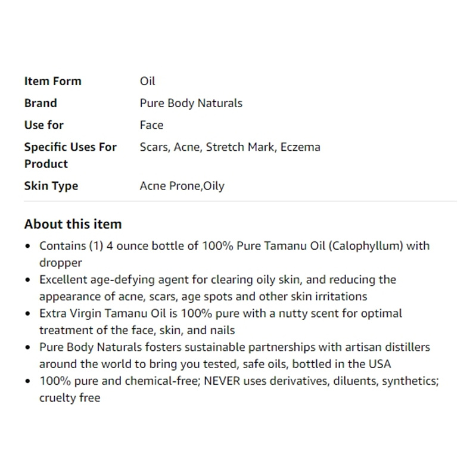Click the 100% pure and chemical-free bullet

(239, 389)
